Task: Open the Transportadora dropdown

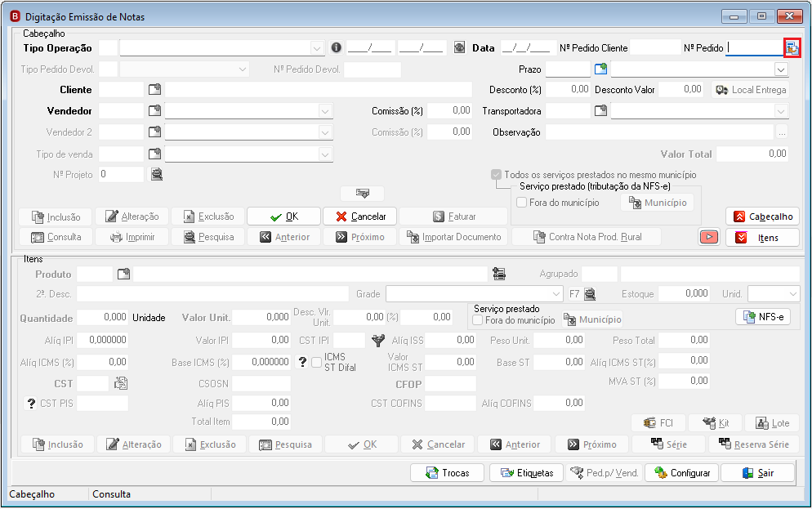Action: coord(781,111)
